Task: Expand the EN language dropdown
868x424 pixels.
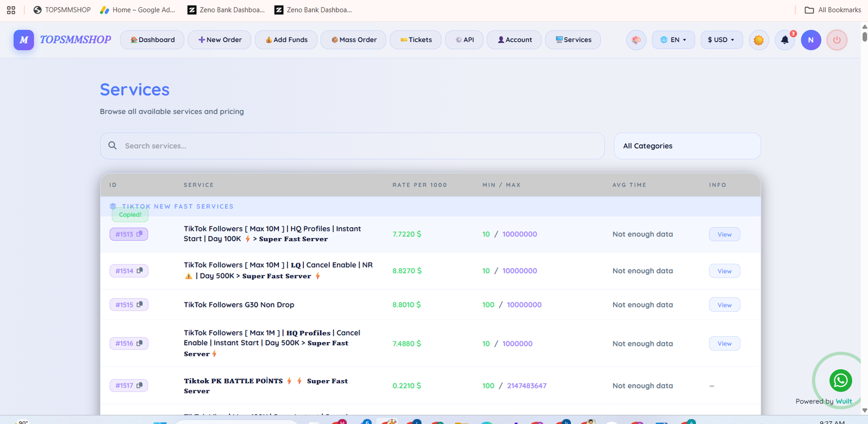Action: tap(673, 40)
